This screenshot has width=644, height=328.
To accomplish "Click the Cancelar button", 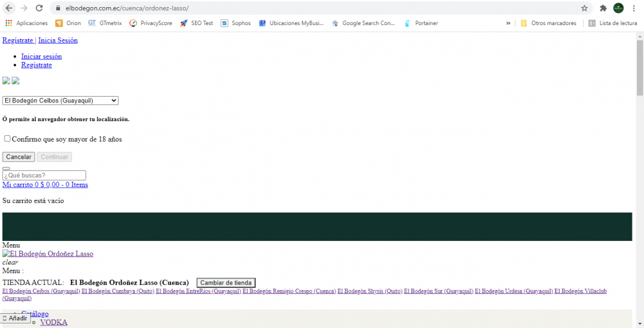I will [x=19, y=157].
